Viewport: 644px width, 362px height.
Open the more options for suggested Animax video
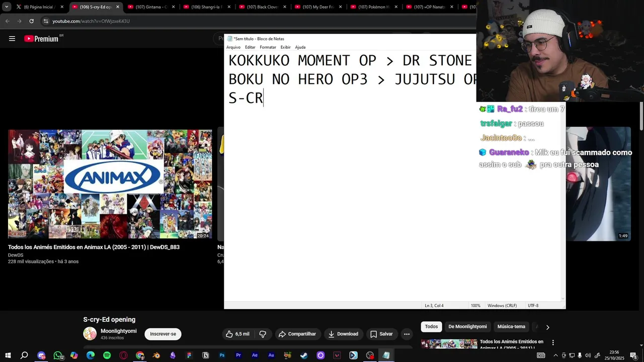[x=553, y=342]
